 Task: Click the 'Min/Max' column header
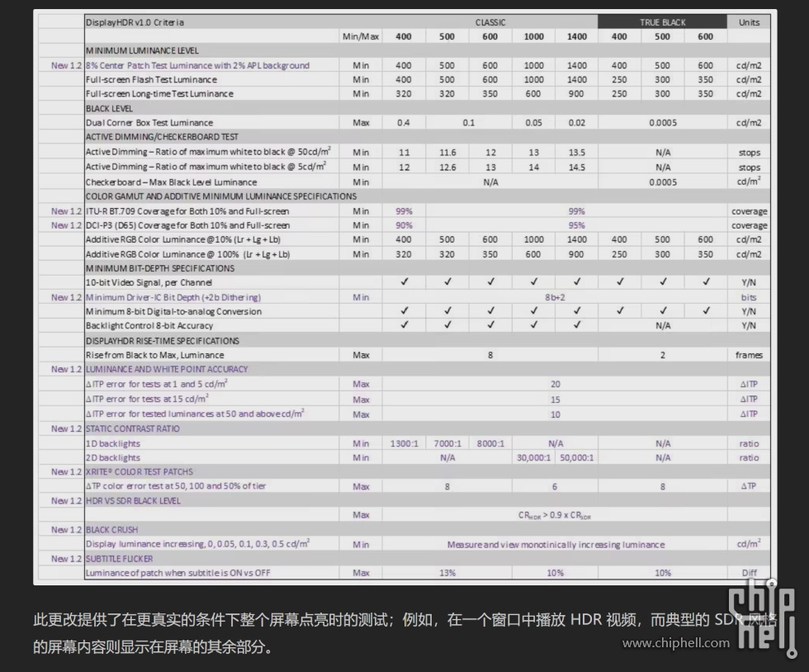point(361,36)
